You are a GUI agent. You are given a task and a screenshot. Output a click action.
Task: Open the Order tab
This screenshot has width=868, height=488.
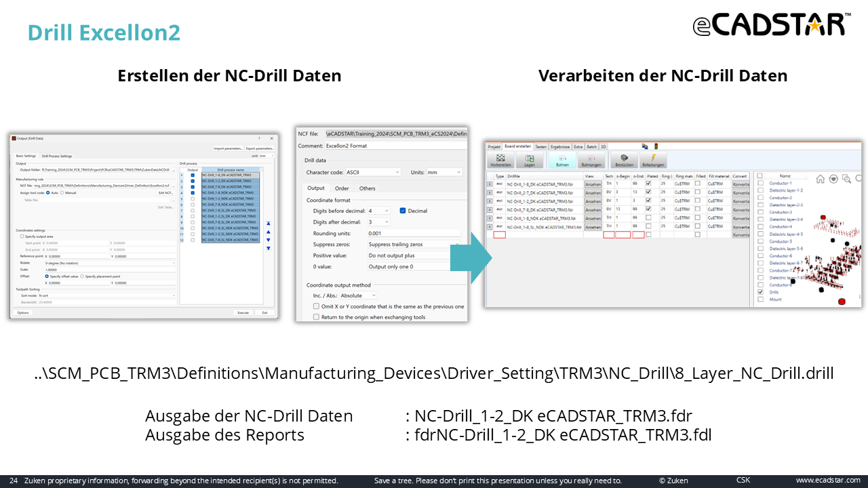342,188
